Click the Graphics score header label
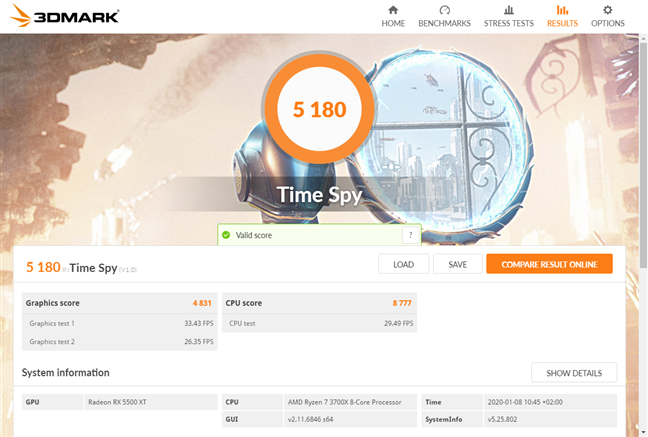Image resolution: width=648 pixels, height=437 pixels. [52, 303]
